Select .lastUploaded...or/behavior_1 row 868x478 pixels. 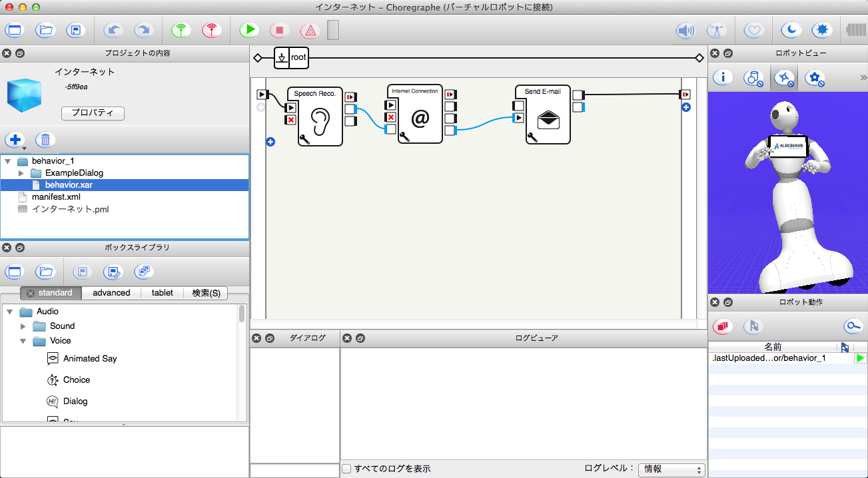click(780, 358)
